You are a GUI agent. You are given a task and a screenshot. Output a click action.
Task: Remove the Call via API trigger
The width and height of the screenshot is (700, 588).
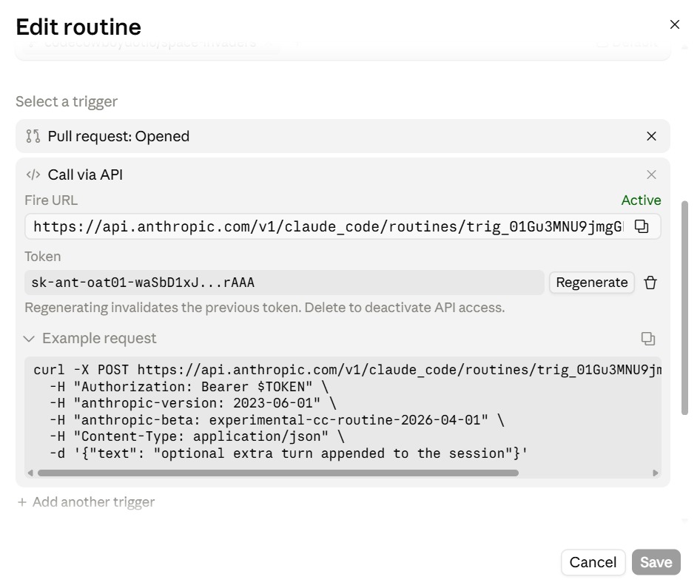point(651,175)
